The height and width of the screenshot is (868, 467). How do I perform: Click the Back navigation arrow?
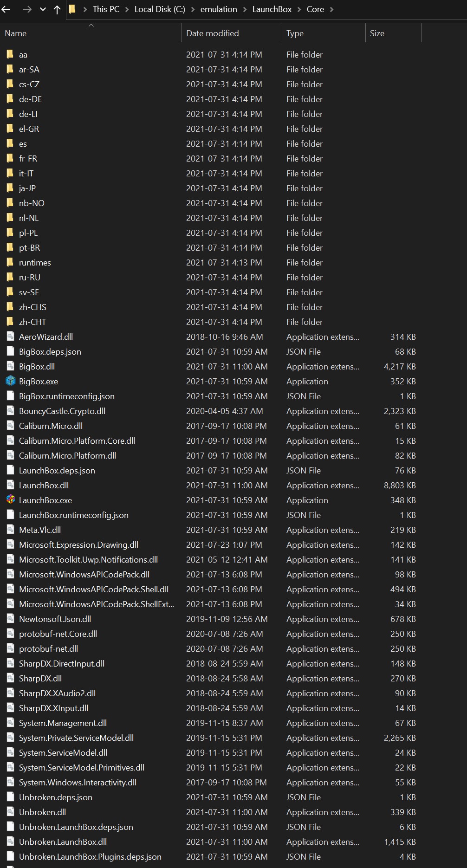(6, 9)
